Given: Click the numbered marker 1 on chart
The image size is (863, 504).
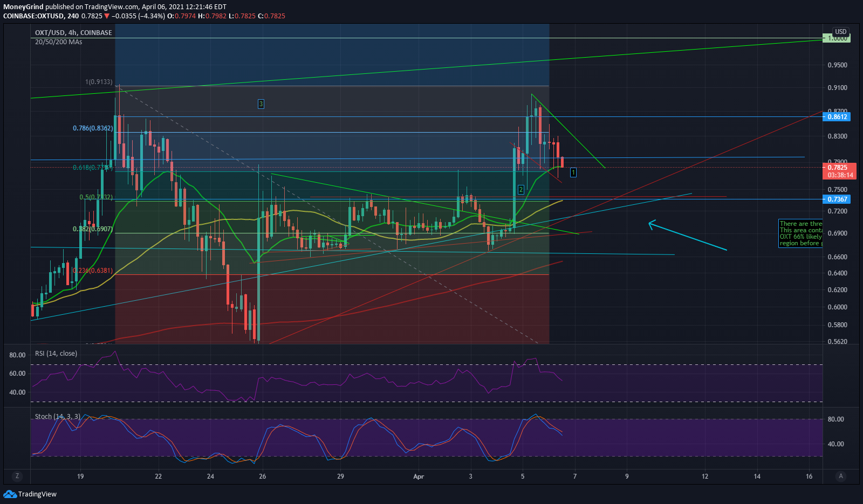Looking at the screenshot, I should (x=573, y=172).
